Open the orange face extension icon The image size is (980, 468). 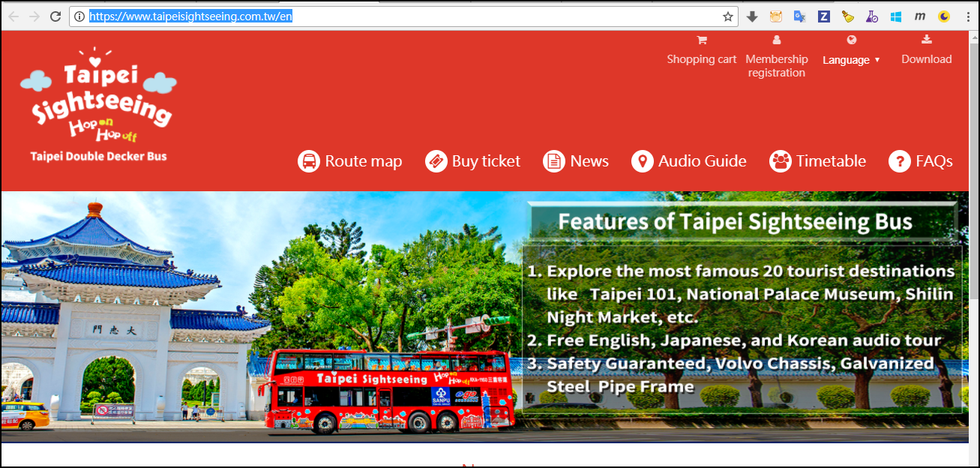pos(775,16)
